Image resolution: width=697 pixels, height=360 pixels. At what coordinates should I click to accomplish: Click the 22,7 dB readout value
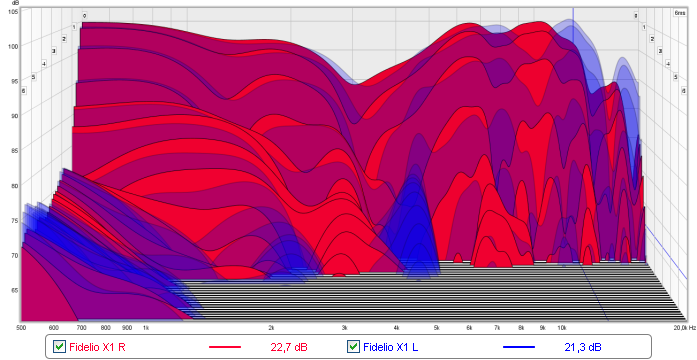(x=289, y=347)
